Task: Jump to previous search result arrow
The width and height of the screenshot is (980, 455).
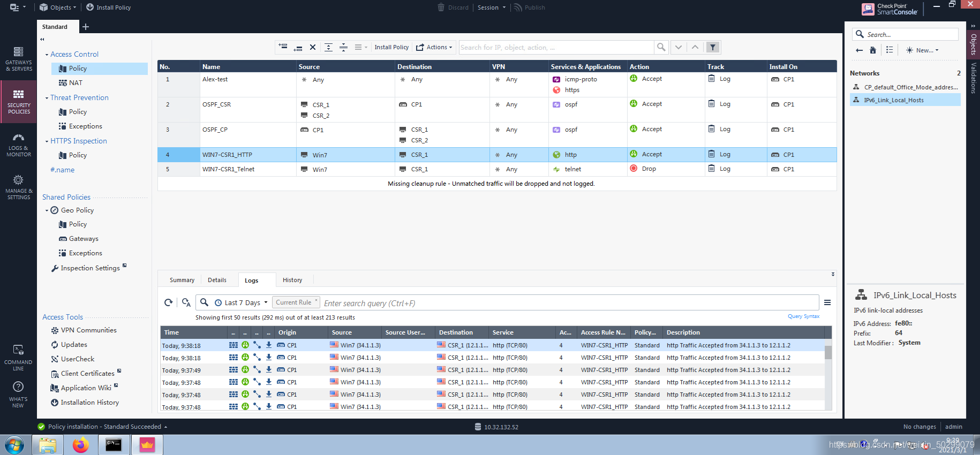Action: point(695,47)
